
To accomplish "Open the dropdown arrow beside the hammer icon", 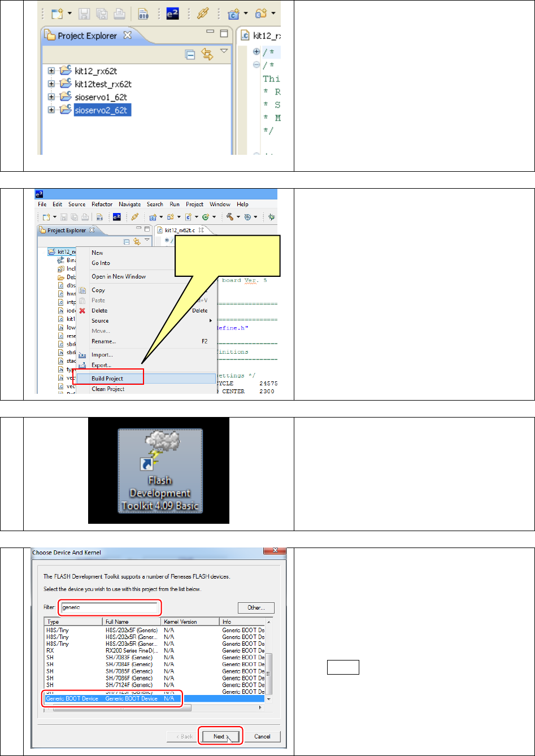I will click(238, 217).
